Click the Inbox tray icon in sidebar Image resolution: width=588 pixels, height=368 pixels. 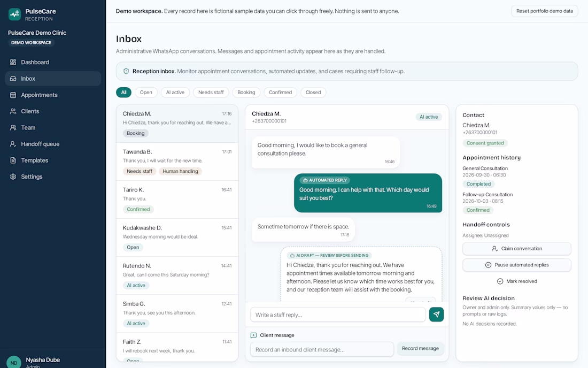(13, 79)
